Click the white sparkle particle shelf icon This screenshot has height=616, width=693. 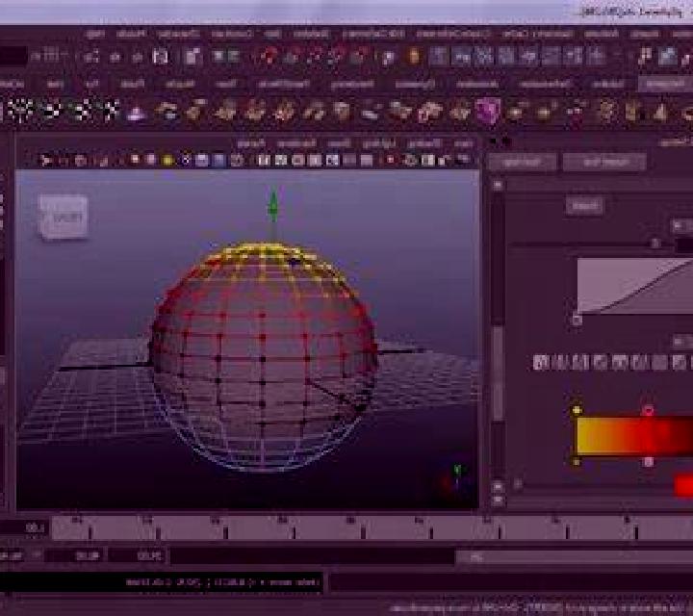pos(20,111)
